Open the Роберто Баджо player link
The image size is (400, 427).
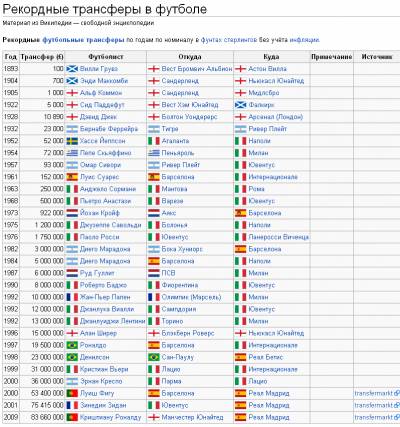(x=103, y=285)
